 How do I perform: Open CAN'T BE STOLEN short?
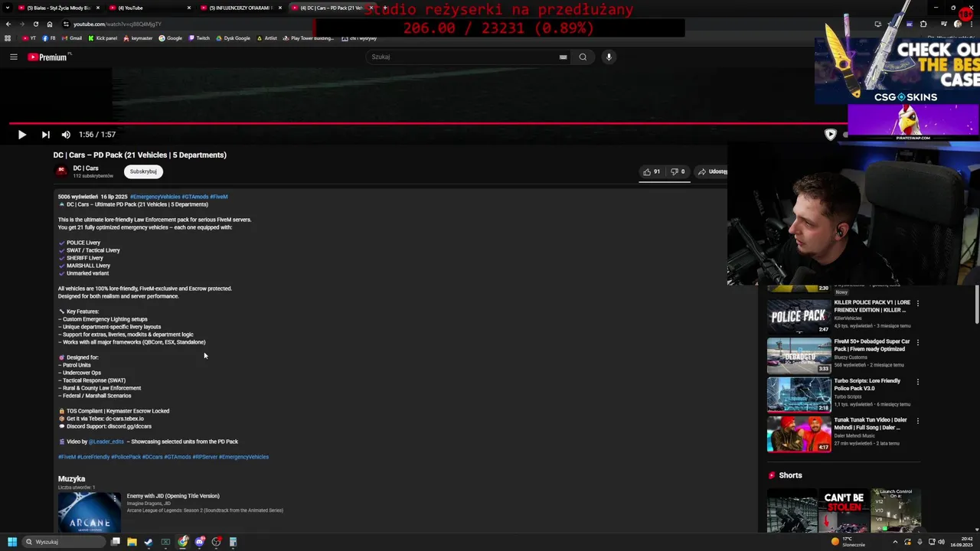tap(844, 510)
